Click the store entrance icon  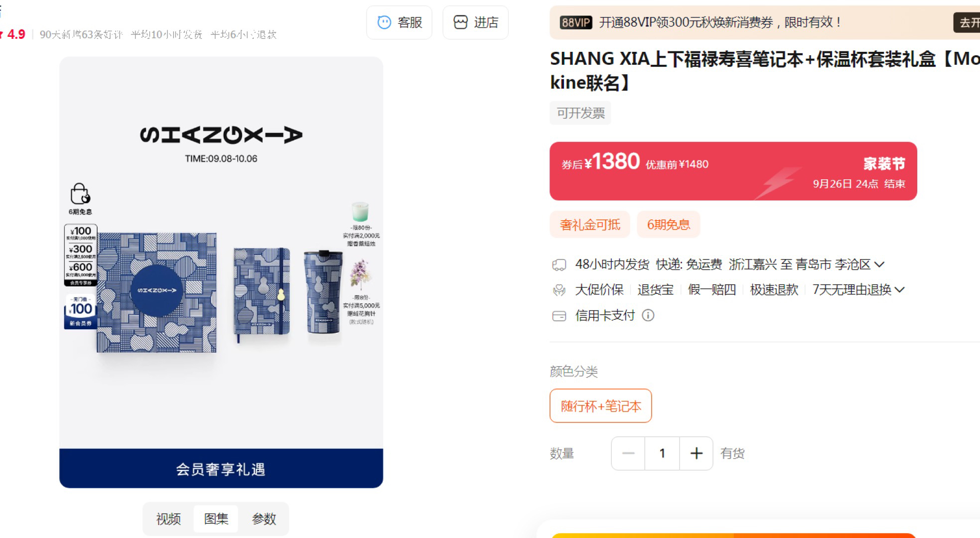point(460,22)
